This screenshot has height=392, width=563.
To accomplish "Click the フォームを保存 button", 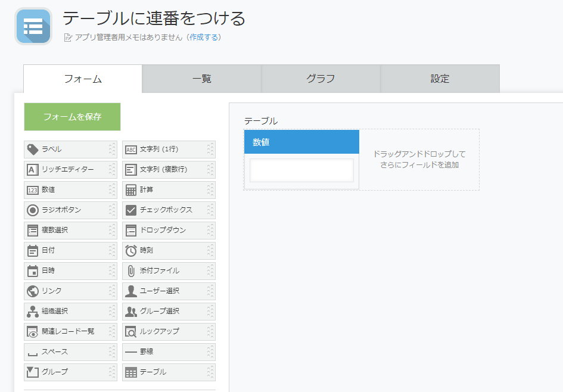I will (x=72, y=117).
